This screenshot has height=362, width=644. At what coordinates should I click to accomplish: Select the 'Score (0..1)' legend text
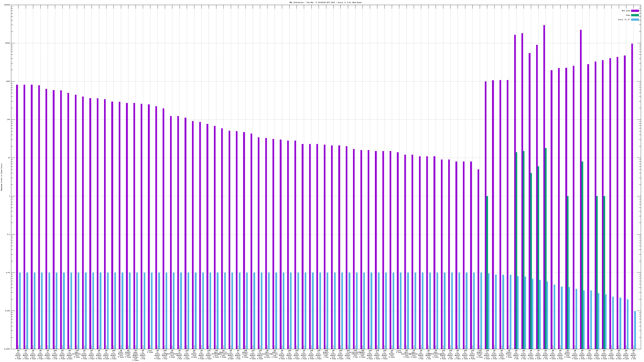pyautogui.click(x=624, y=20)
